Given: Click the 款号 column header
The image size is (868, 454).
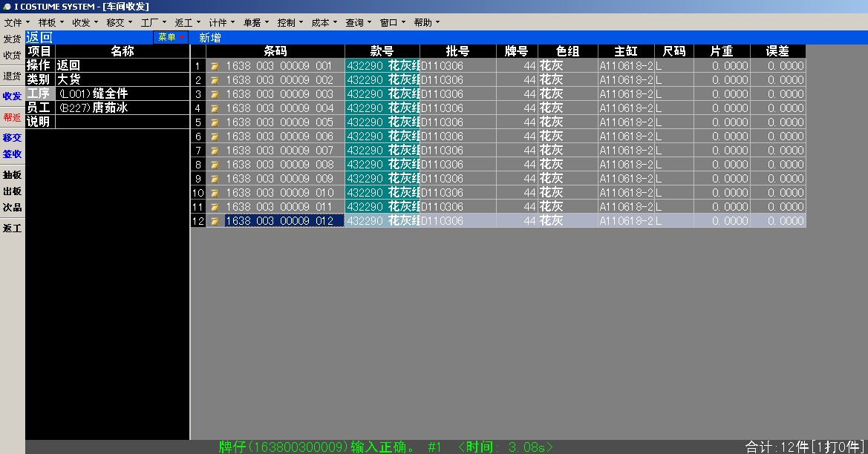Looking at the screenshot, I should (382, 51).
